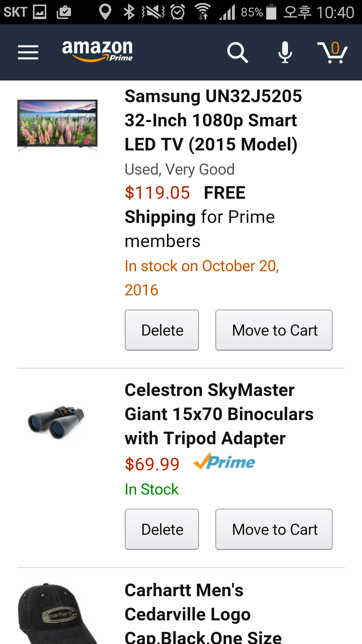The width and height of the screenshot is (362, 644).
Task: Tap the Bluetooth status bar icon
Action: [x=129, y=12]
